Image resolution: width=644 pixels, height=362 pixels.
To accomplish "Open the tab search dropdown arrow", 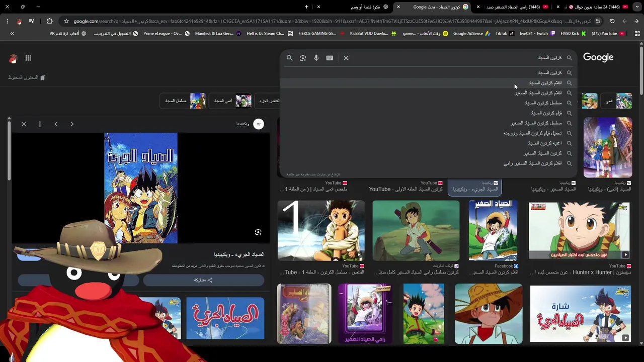I will coord(638,7).
